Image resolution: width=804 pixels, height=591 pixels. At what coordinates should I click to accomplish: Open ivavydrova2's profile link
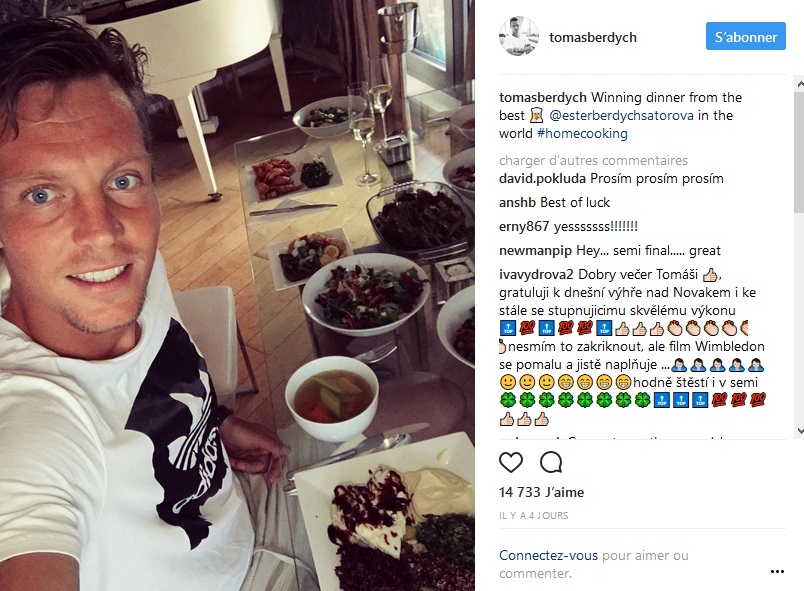coord(536,275)
